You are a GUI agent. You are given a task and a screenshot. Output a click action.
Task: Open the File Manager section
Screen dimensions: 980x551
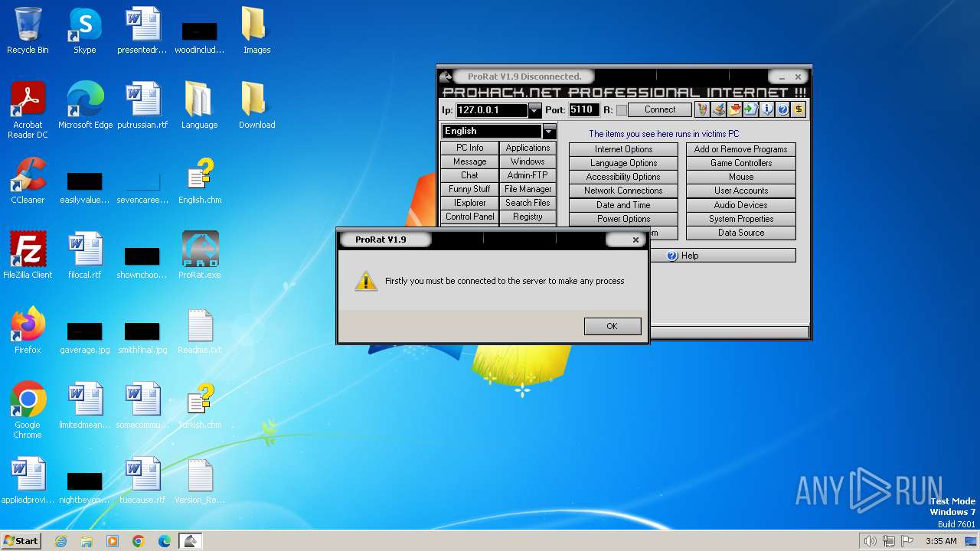(528, 189)
